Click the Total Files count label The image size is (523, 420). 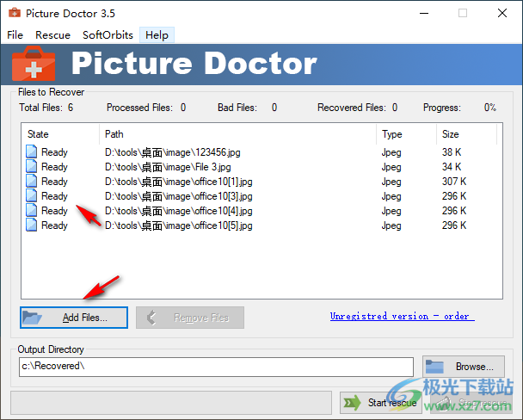[46, 108]
